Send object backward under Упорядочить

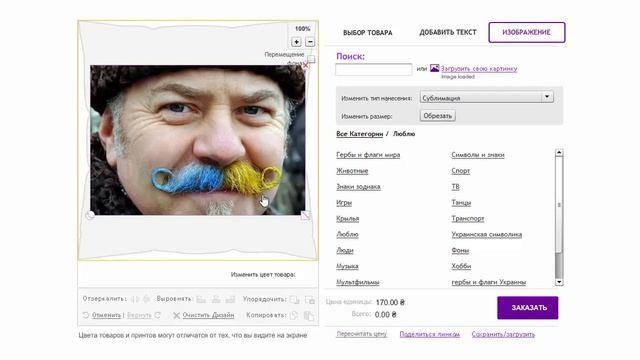[x=310, y=300]
